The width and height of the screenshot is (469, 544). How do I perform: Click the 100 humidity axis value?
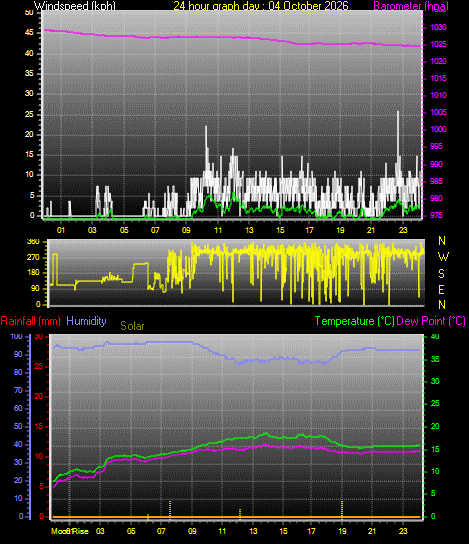[16, 337]
